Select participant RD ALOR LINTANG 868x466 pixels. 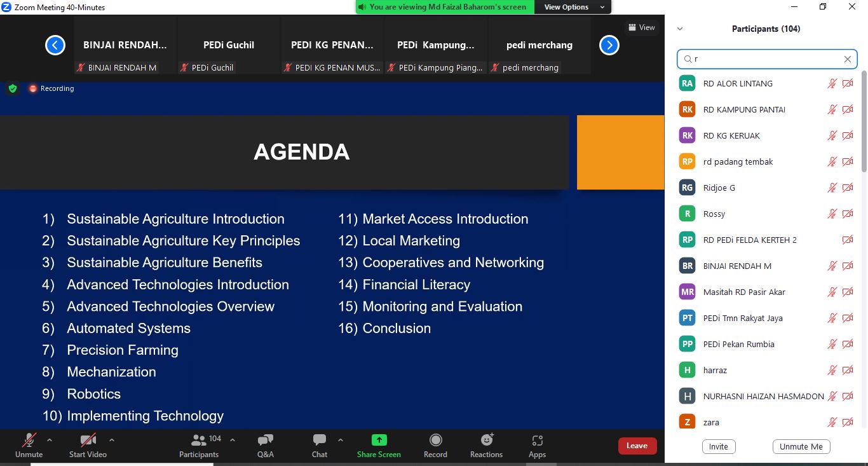(766, 83)
